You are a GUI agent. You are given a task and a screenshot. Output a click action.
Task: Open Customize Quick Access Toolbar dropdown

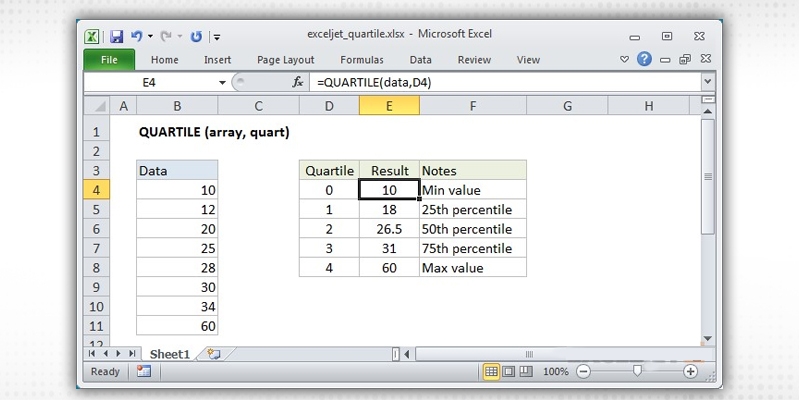(218, 37)
